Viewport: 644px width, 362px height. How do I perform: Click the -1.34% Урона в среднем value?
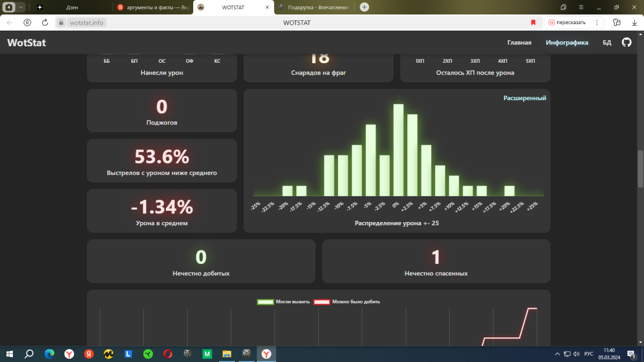click(x=162, y=207)
